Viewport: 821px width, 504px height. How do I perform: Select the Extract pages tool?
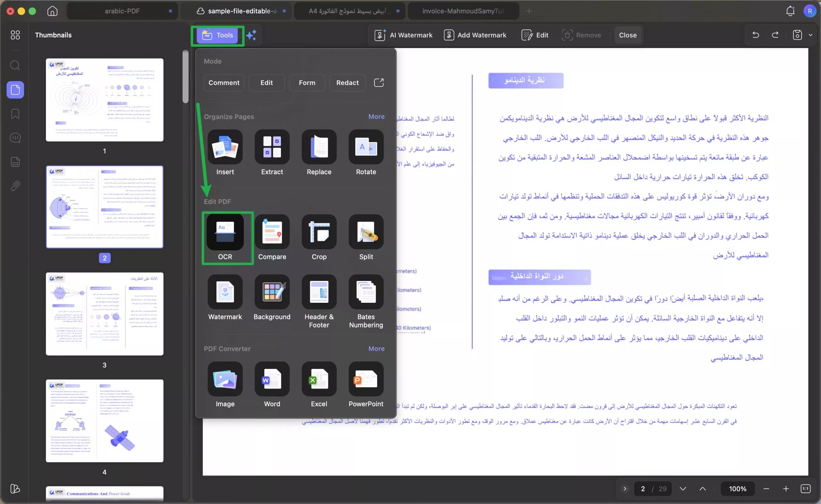pos(272,152)
